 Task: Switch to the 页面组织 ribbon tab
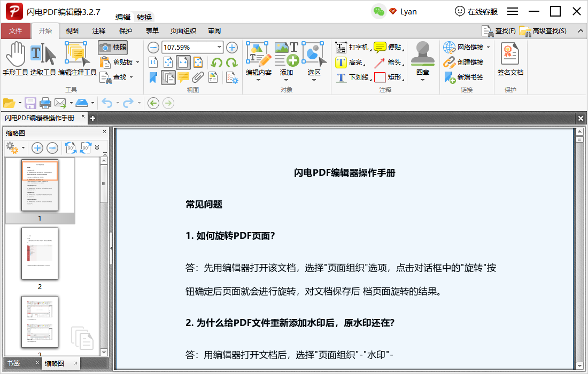[183, 30]
